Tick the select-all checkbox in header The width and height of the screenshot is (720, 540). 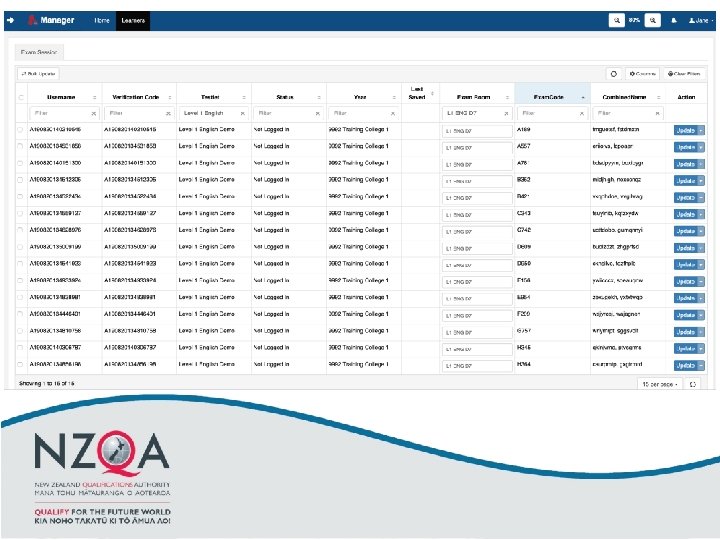pos(21,97)
